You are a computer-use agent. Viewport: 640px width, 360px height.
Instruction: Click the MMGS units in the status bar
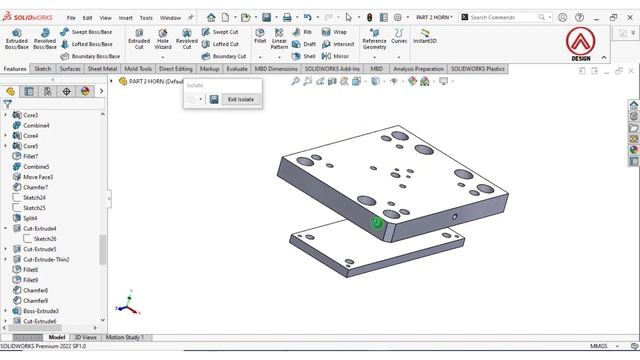(598, 346)
